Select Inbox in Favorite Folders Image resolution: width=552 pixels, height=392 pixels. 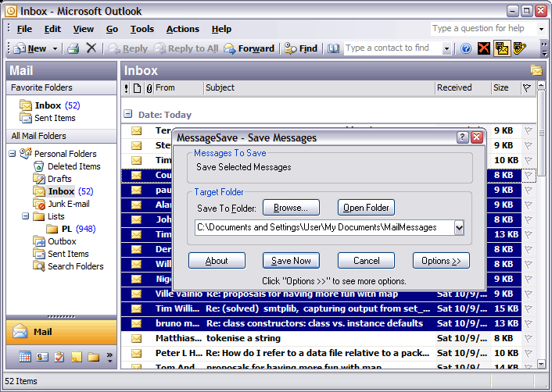50,105
